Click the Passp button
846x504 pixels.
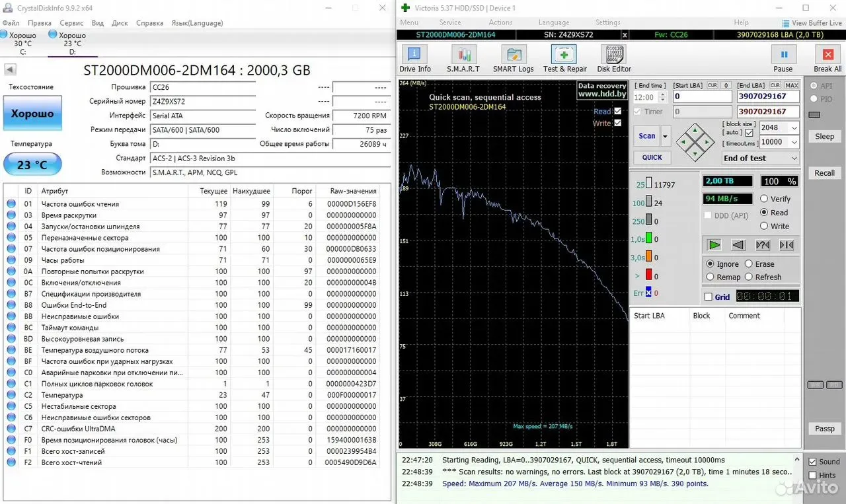pyautogui.click(x=824, y=429)
